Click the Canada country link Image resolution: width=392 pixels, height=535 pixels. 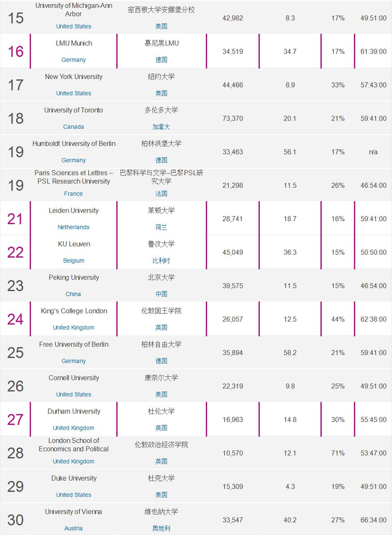(x=74, y=127)
